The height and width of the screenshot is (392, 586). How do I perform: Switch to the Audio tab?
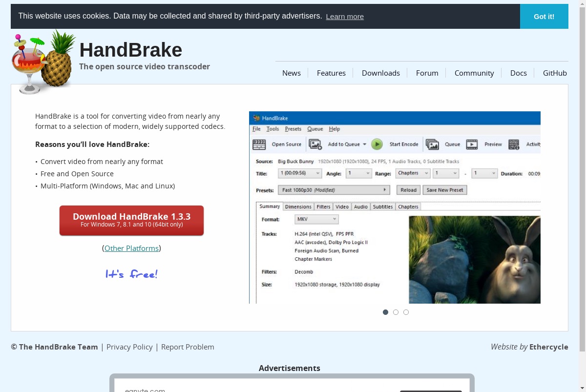coord(361,206)
